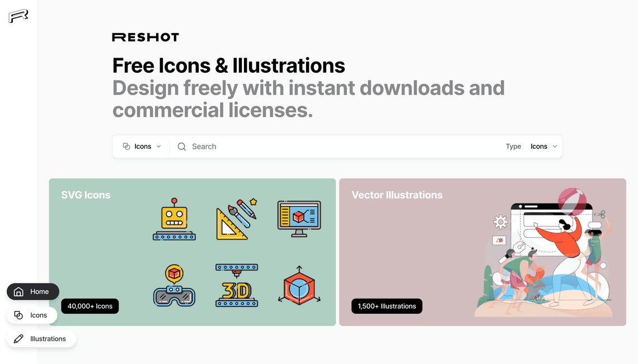
Task: Open Icons in the sidebar menu
Action: tap(32, 315)
